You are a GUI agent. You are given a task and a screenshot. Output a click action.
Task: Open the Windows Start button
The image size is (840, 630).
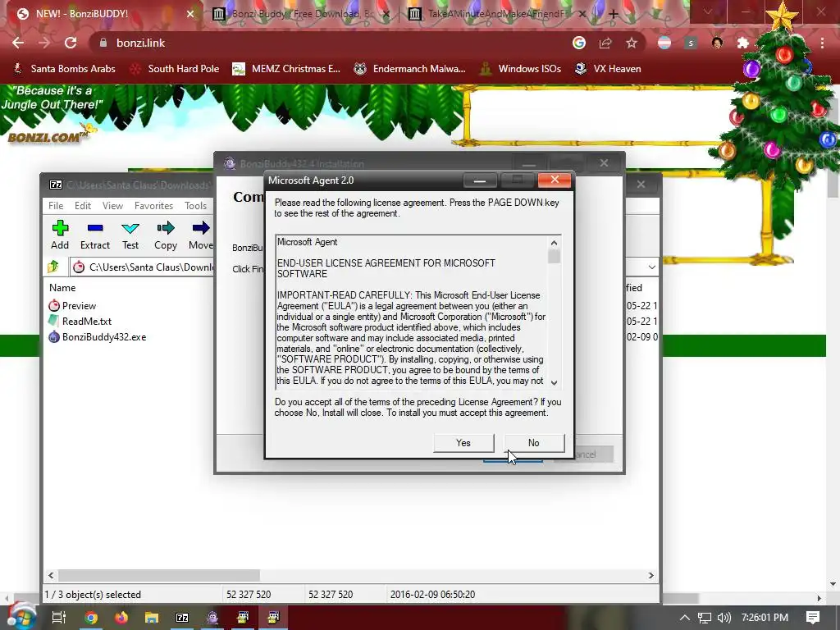point(21,617)
